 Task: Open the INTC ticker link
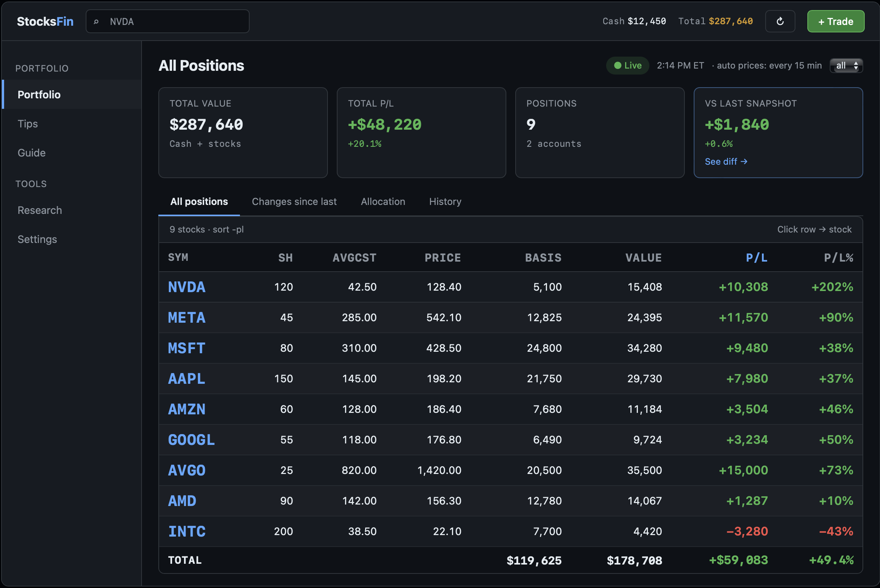[187, 531]
